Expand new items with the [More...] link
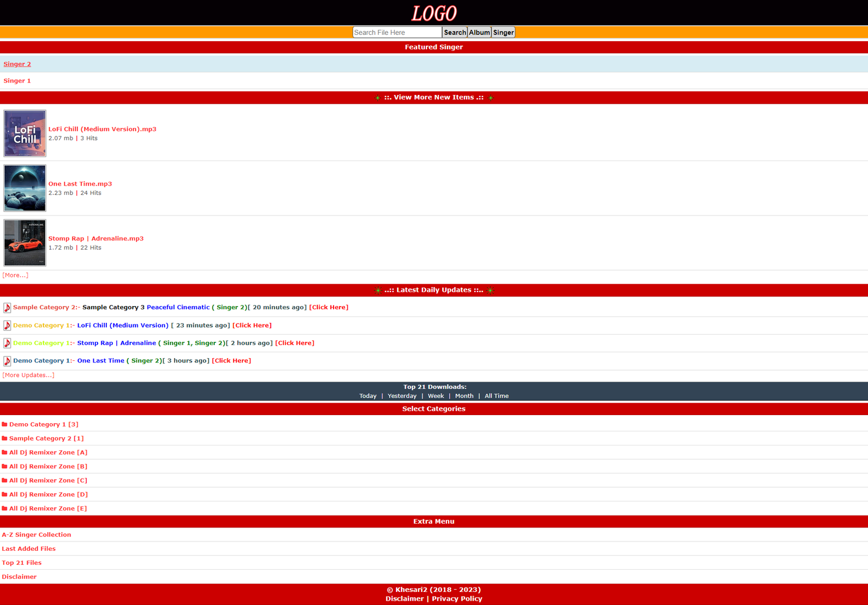Screen dimensions: 868x605 click(x=15, y=275)
